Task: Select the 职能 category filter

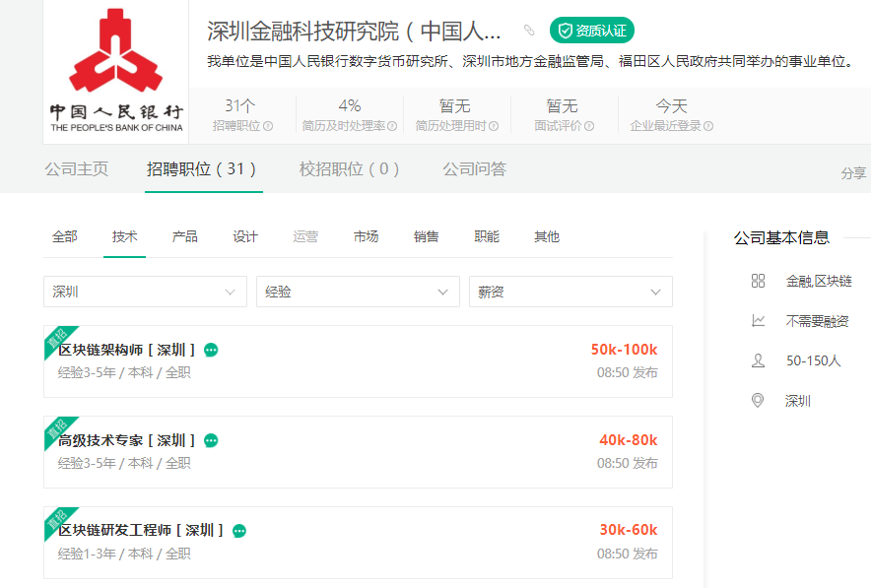Action: pos(487,236)
